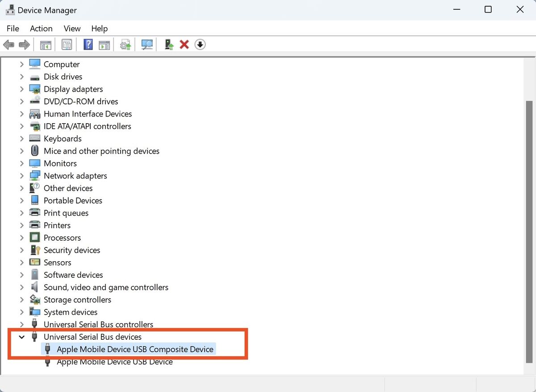The height and width of the screenshot is (392, 536).
Task: Click the Printers category icon
Action: pyautogui.click(x=34, y=225)
